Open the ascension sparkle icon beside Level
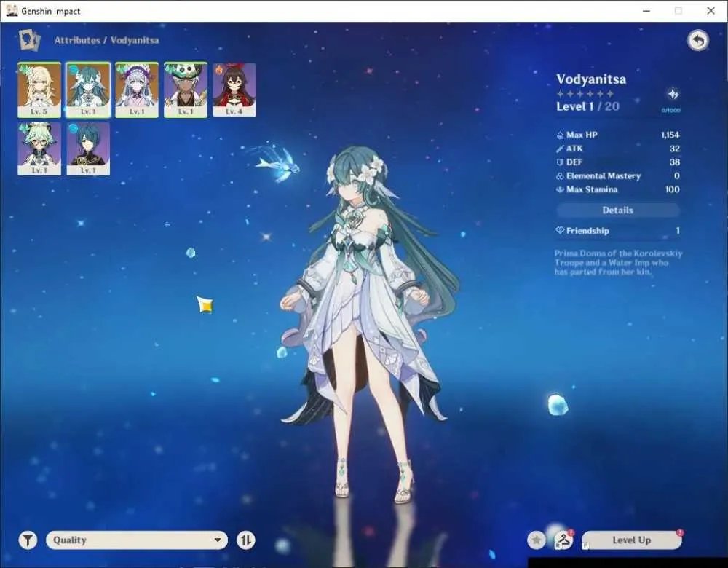This screenshot has height=568, width=728. tap(673, 94)
